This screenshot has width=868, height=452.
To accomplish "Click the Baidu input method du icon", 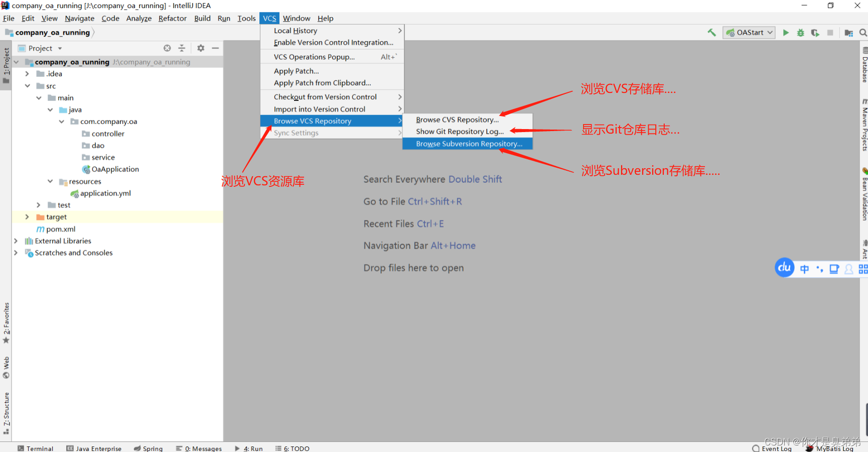I will tap(785, 268).
